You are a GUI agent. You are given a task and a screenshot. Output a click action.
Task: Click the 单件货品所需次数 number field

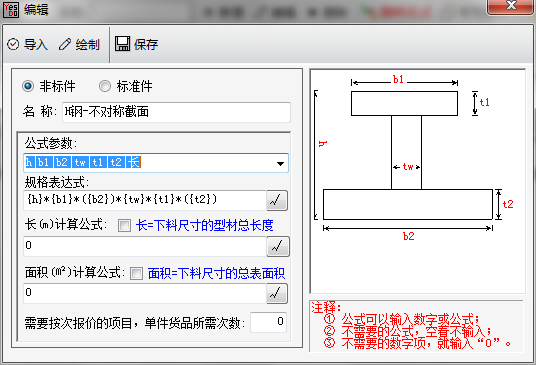pos(268,322)
